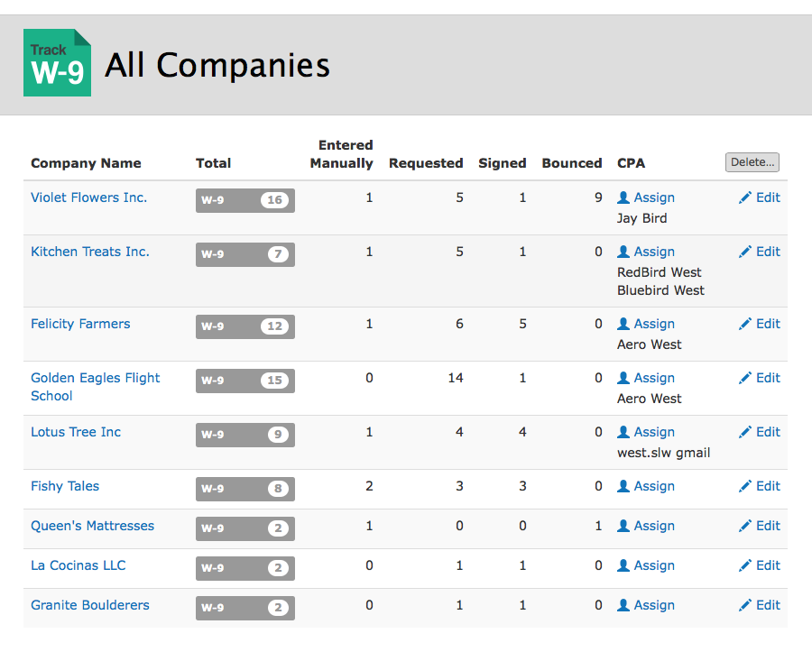This screenshot has height=661, width=812.
Task: Click Assign in the Granite Boulderers row
Action: pos(646,605)
